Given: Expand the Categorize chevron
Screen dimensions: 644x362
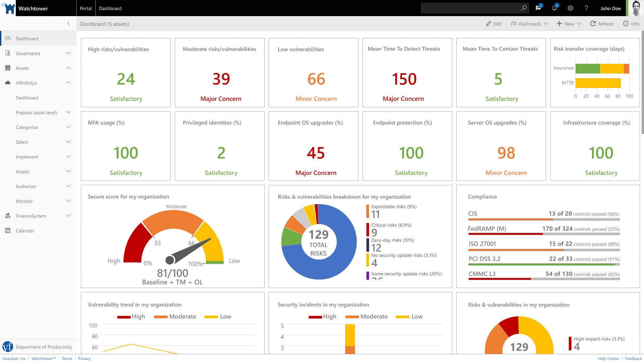Looking at the screenshot, I should point(68,127).
